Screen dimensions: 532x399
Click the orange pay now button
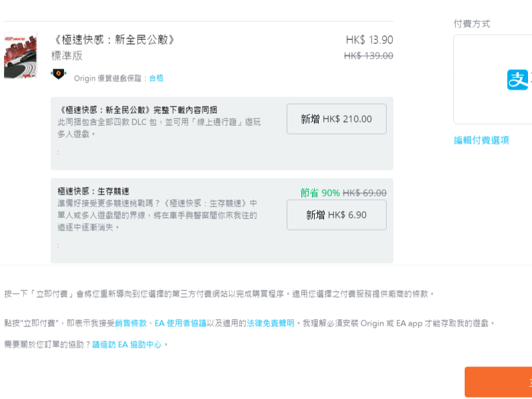point(499,382)
